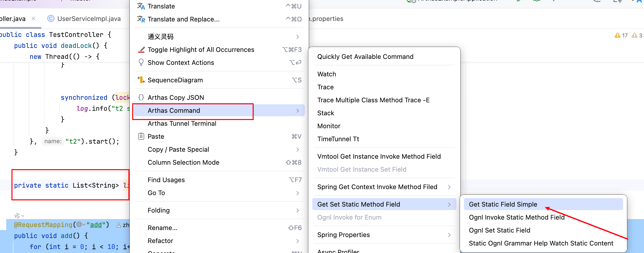Click the "add" request mapping link

point(96,225)
